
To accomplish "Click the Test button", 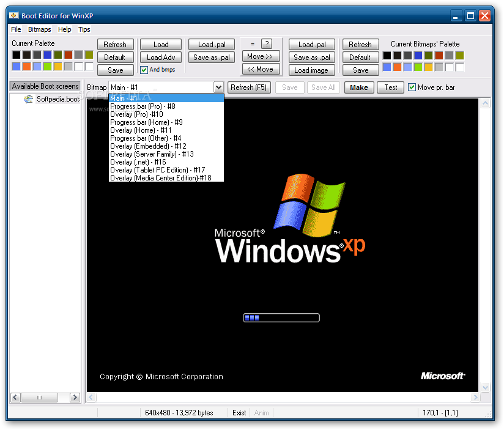I will (x=390, y=87).
